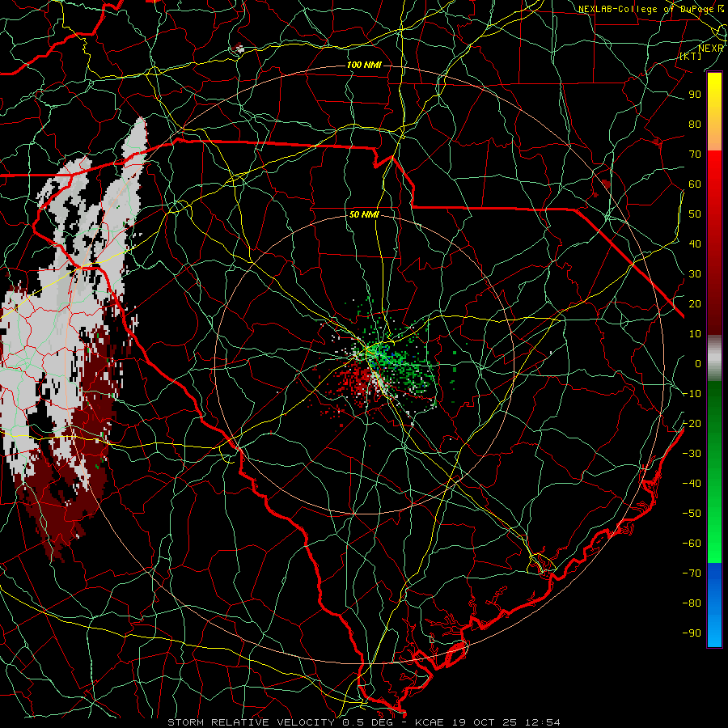Click the 0 value on velocity scale
728x728 pixels.
(x=698, y=364)
